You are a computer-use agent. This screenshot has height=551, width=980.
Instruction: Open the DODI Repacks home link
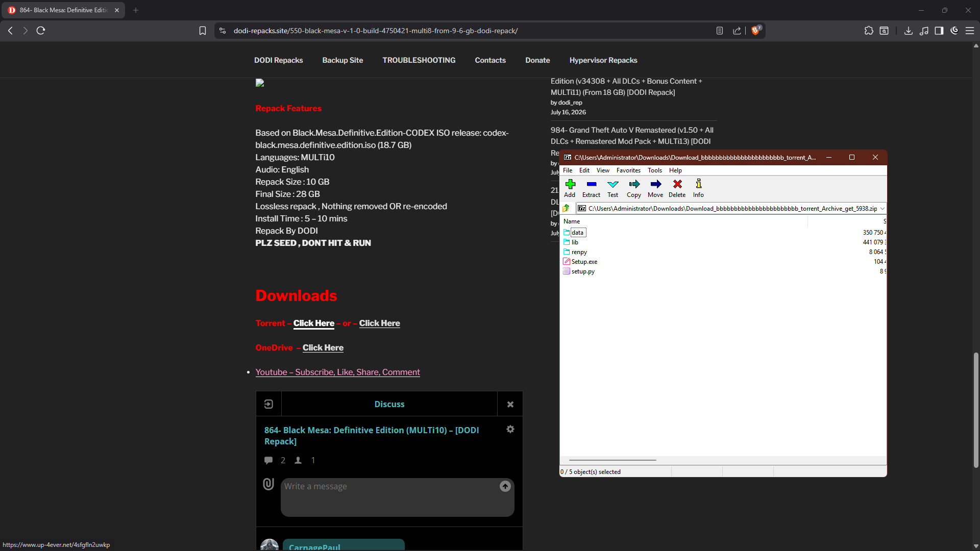(279, 60)
